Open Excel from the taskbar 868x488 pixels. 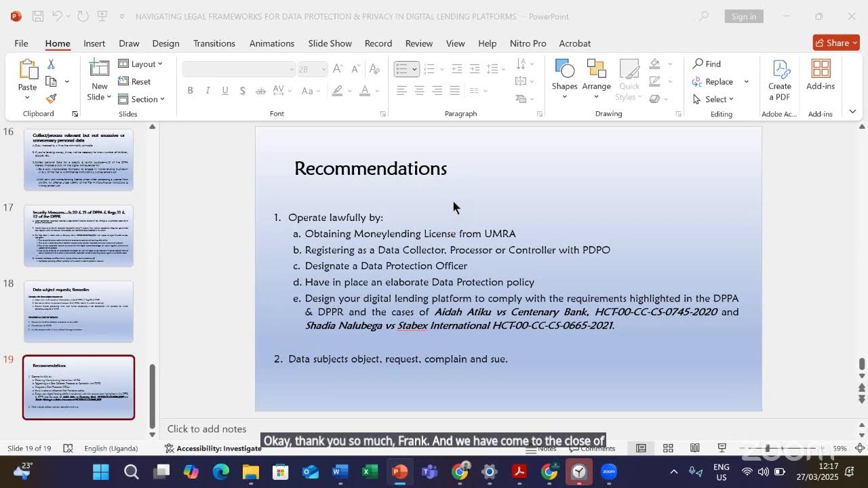point(370,472)
